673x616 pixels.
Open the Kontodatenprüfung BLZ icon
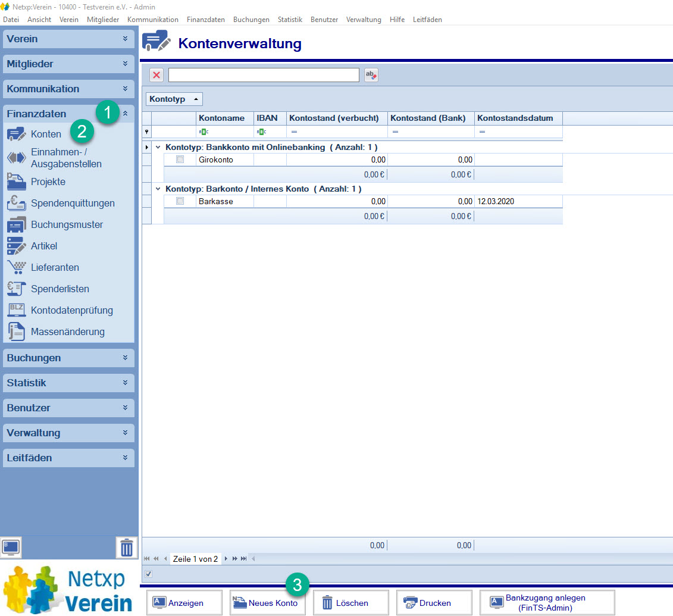pyautogui.click(x=16, y=310)
